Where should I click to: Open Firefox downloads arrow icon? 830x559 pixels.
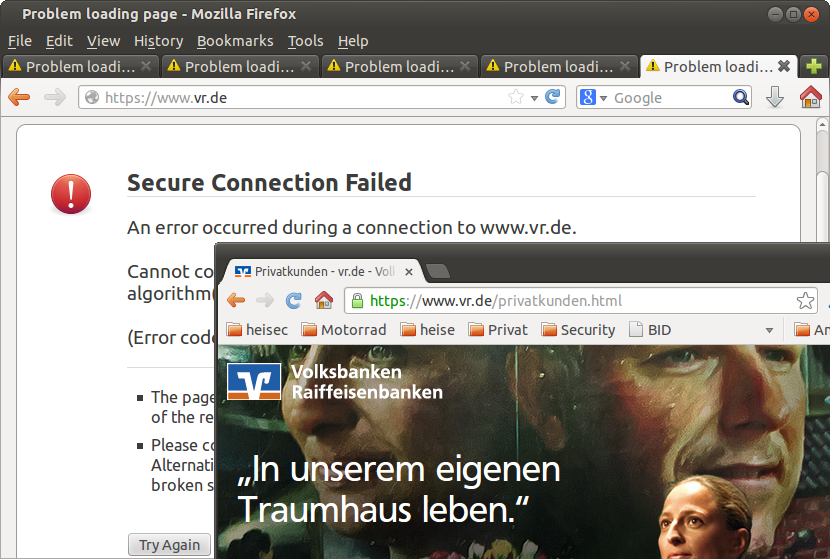tap(775, 97)
